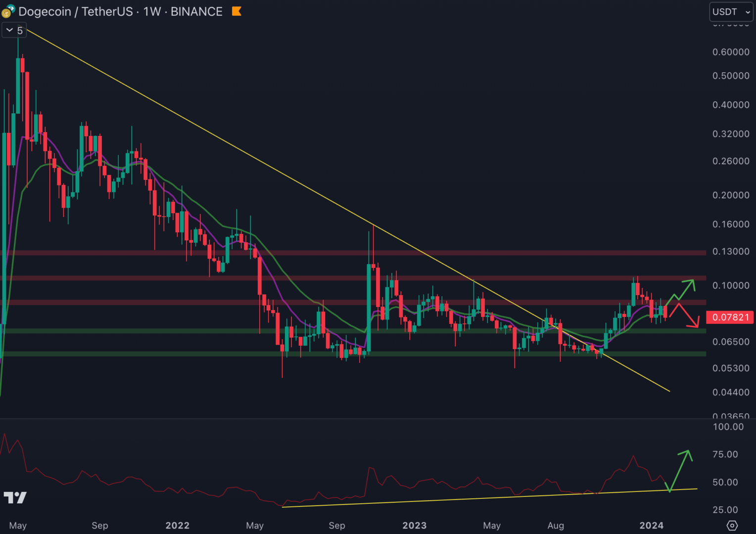Viewport: 756px width, 534px height.
Task: Open chart settings hexagon gear icon
Action: [x=732, y=525]
